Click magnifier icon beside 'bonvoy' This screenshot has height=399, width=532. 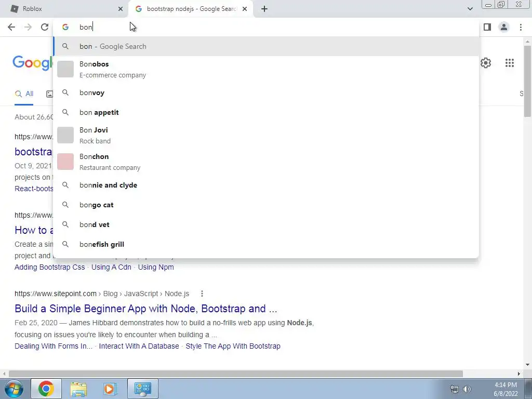(x=65, y=92)
